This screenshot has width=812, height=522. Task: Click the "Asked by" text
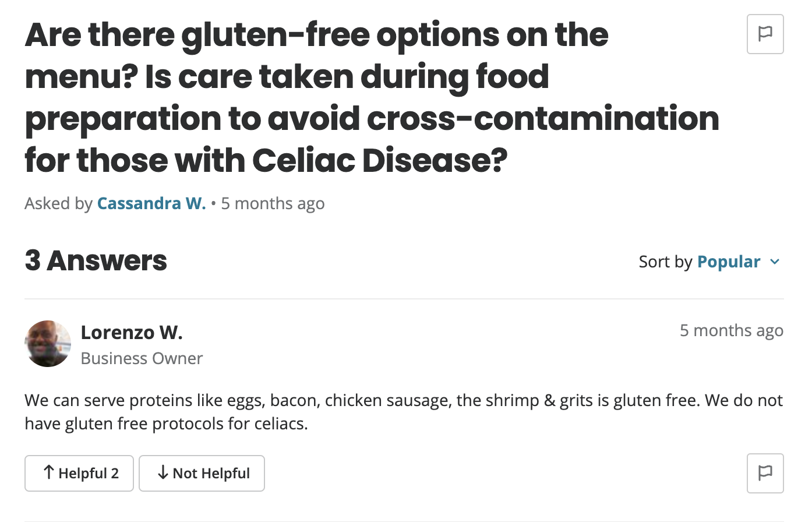point(58,203)
